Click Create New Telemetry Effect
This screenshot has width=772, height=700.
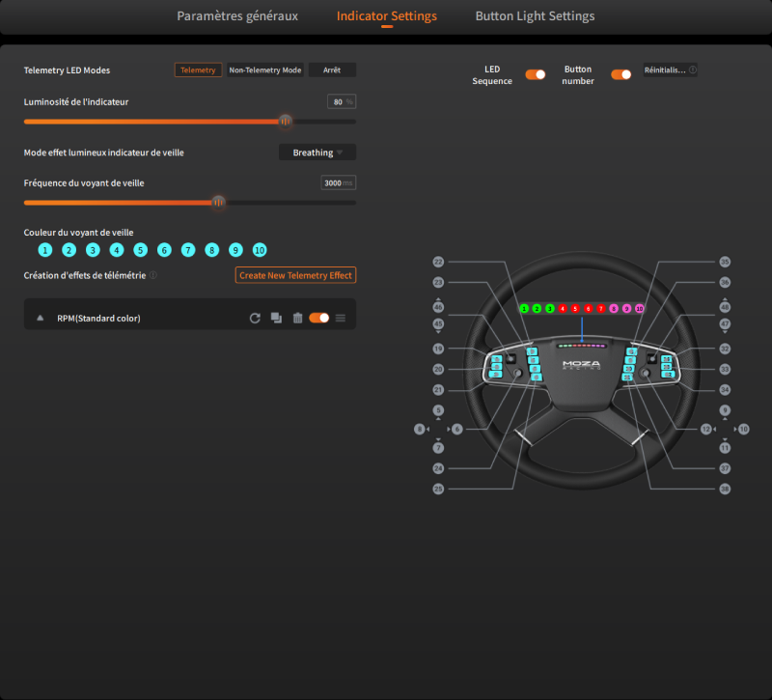pos(295,274)
